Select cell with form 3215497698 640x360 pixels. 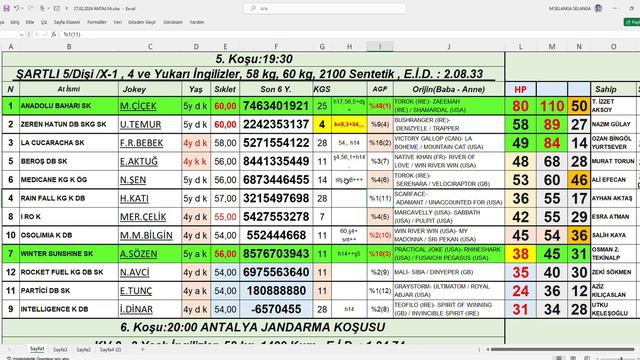(x=276, y=198)
